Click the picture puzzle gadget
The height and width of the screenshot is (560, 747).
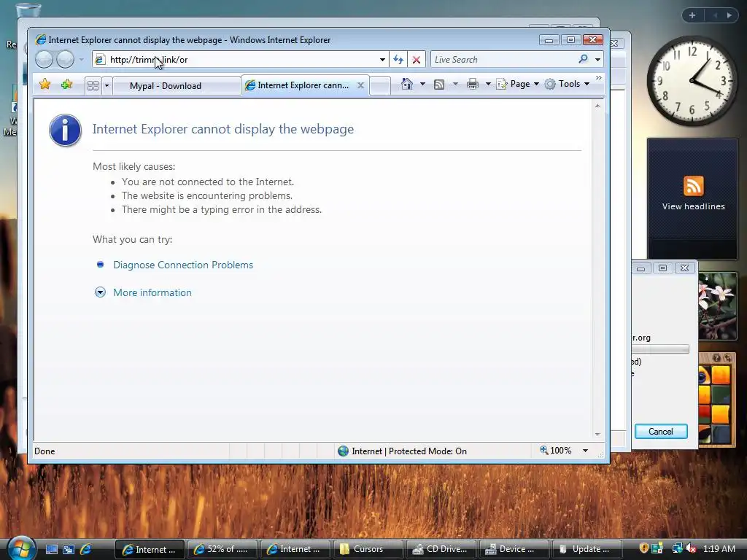click(x=718, y=400)
